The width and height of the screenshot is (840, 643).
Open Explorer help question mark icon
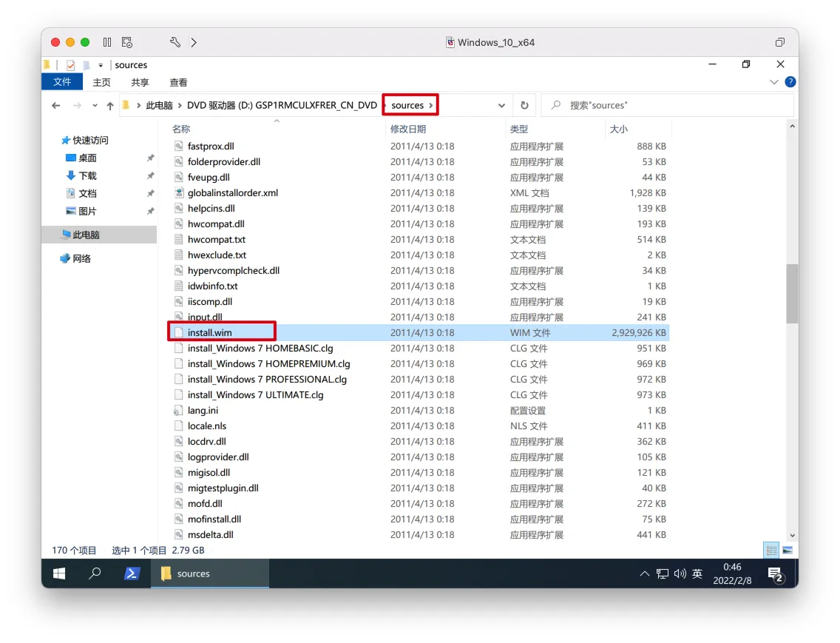pos(790,82)
